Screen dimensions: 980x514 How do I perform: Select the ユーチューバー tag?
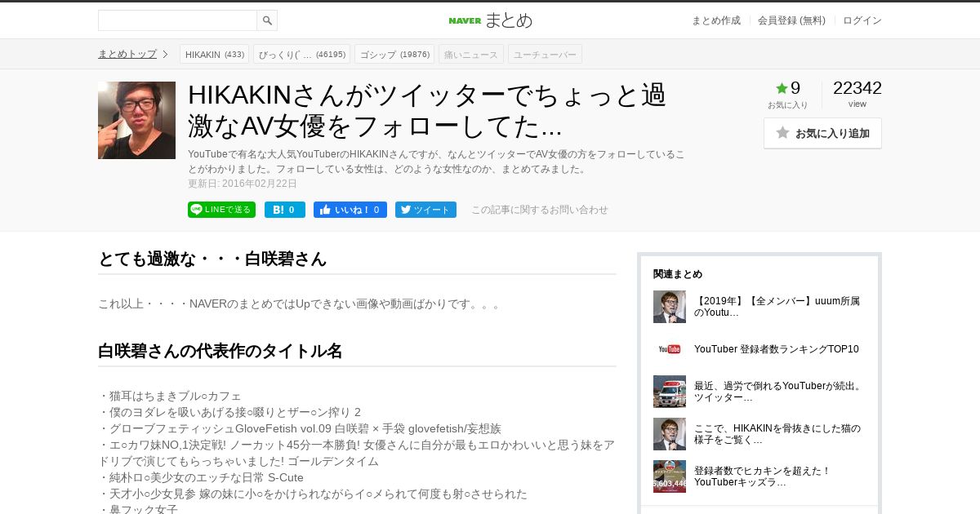tap(545, 55)
